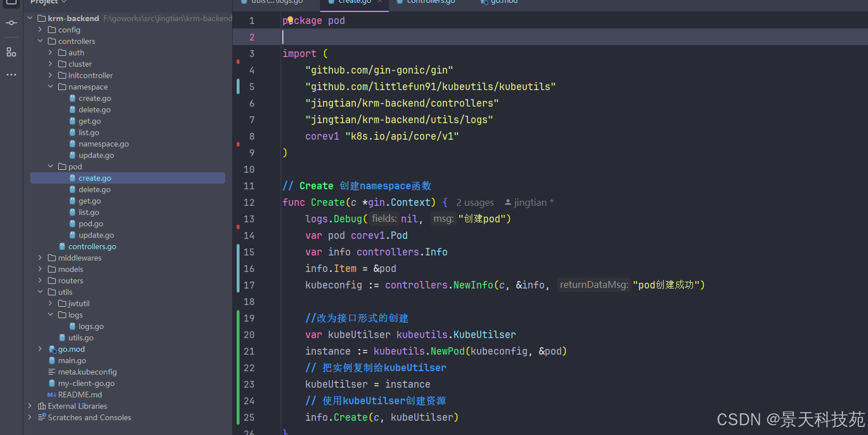Select utils.go in the project tree
The image size is (868, 435).
click(x=81, y=338)
